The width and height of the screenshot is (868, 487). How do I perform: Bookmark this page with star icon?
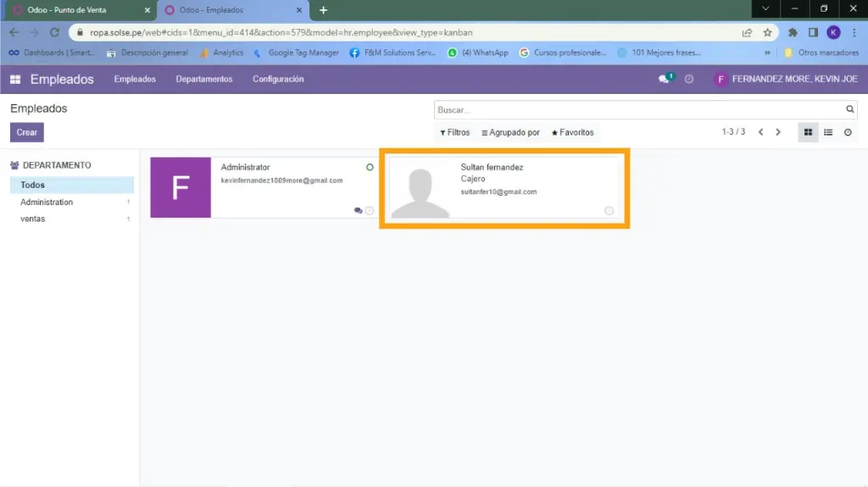tap(767, 33)
